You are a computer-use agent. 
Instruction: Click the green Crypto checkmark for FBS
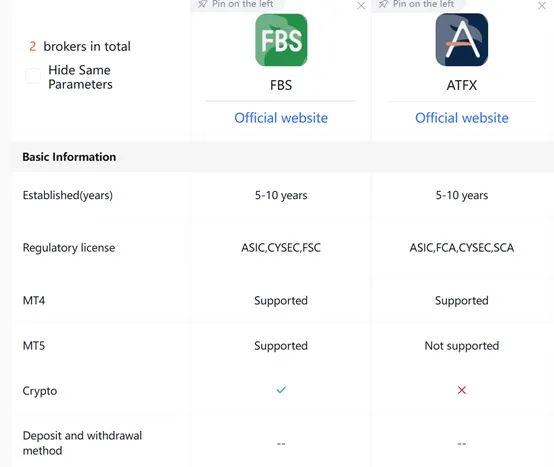[281, 390]
